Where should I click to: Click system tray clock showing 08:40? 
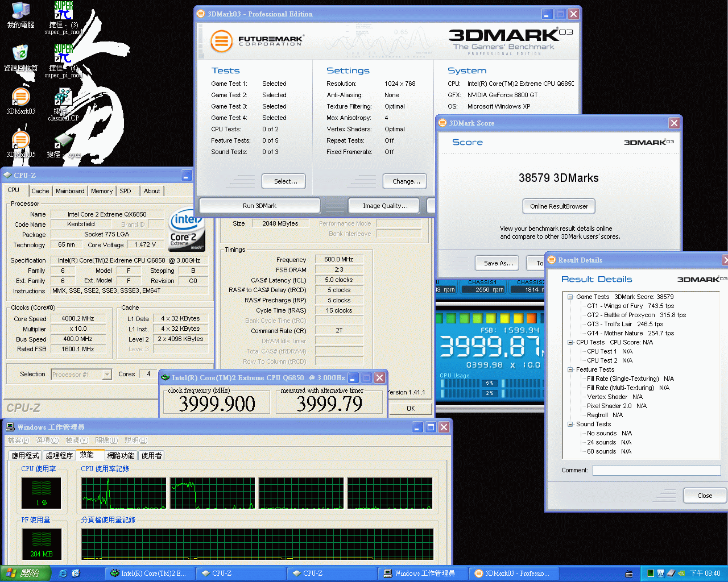pyautogui.click(x=705, y=573)
